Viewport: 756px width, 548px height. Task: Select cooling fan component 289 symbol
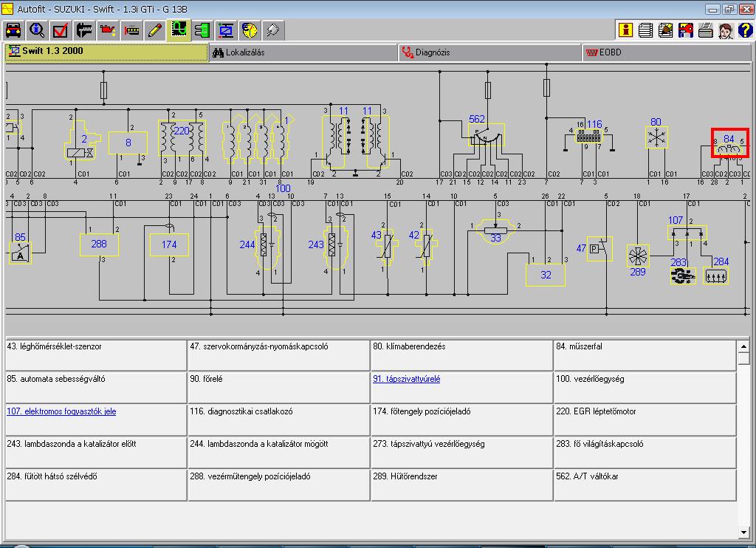coord(637,256)
